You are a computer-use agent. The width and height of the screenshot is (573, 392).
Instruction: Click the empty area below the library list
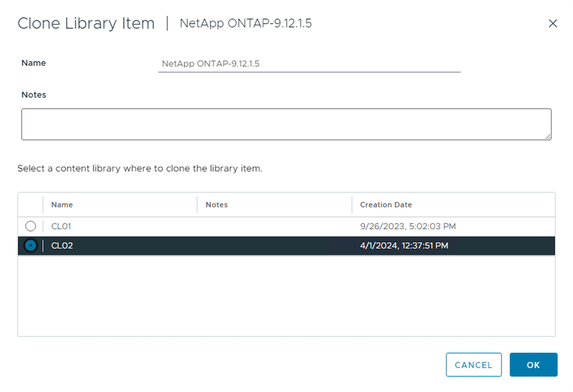286,295
